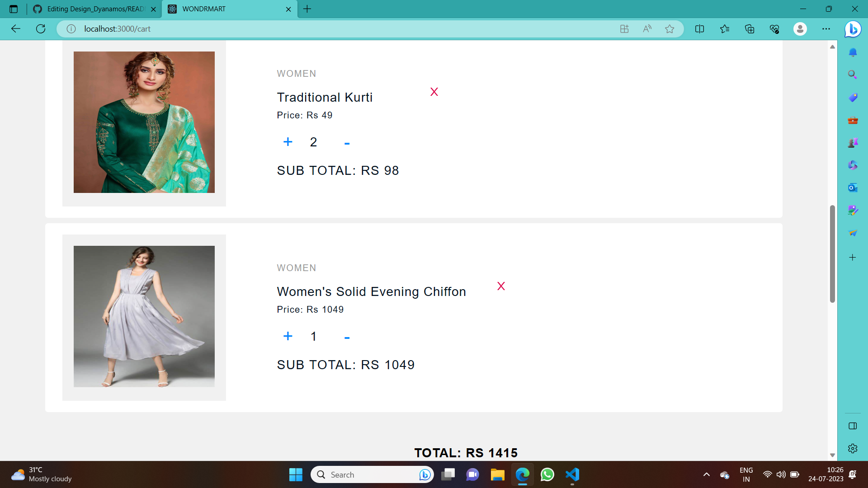Viewport: 868px width, 488px height.
Task: Refresh the cart page
Action: [41, 29]
